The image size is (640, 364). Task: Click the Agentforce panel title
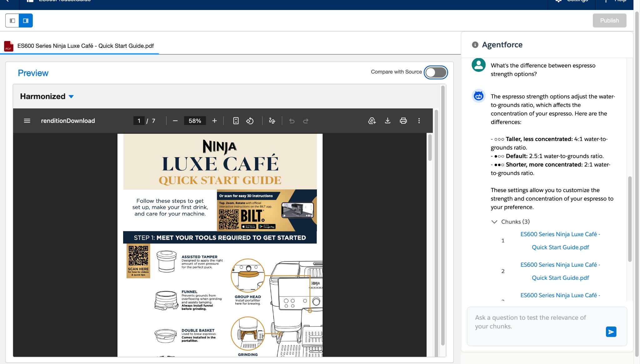point(502,45)
